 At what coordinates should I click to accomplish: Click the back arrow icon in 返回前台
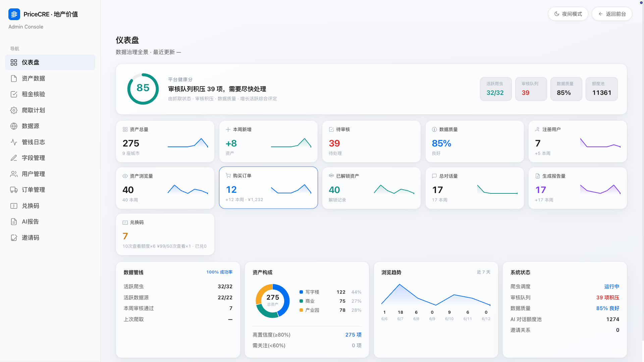click(x=600, y=14)
